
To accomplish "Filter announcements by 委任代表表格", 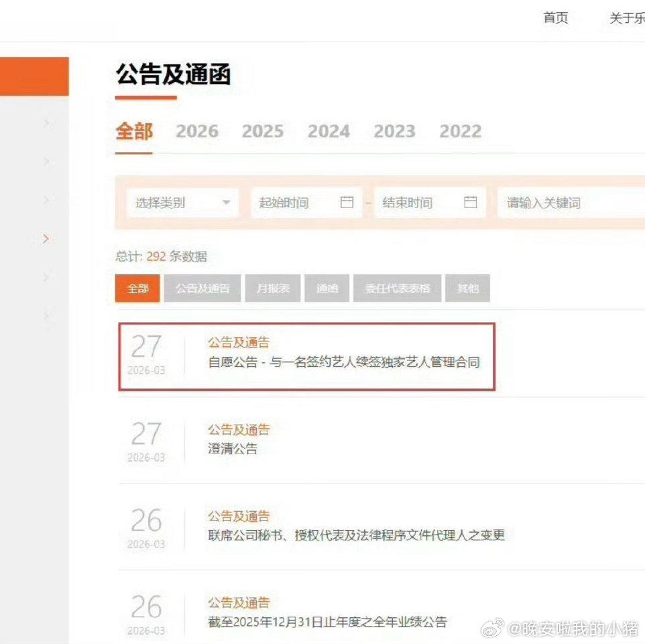I will point(397,288).
